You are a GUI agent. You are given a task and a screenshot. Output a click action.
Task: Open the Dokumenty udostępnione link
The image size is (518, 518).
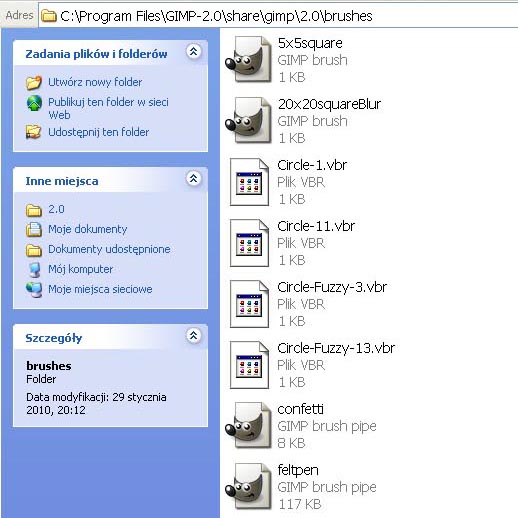coord(109,249)
